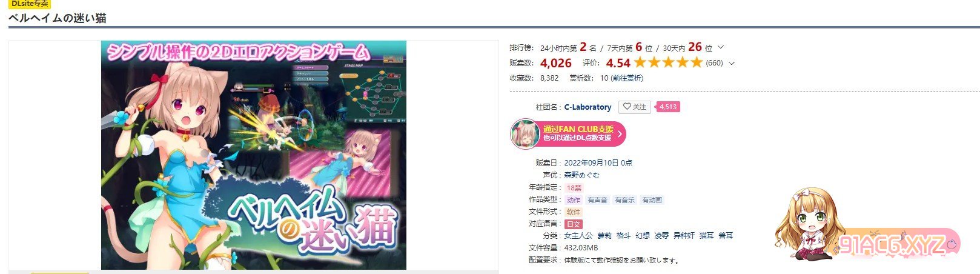The image size is (980, 274).
Task: Open the 前往赏析 reviews link
Action: [x=627, y=78]
